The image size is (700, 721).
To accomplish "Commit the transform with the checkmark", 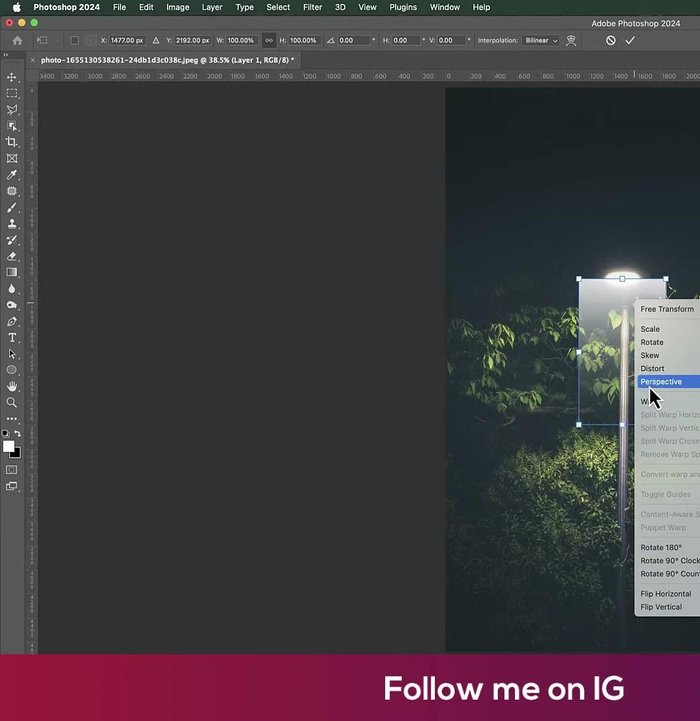I will click(630, 41).
